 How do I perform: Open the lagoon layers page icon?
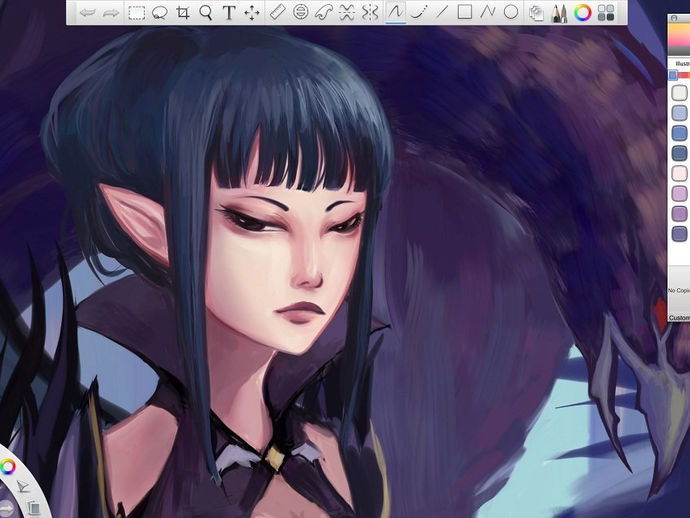33,507
